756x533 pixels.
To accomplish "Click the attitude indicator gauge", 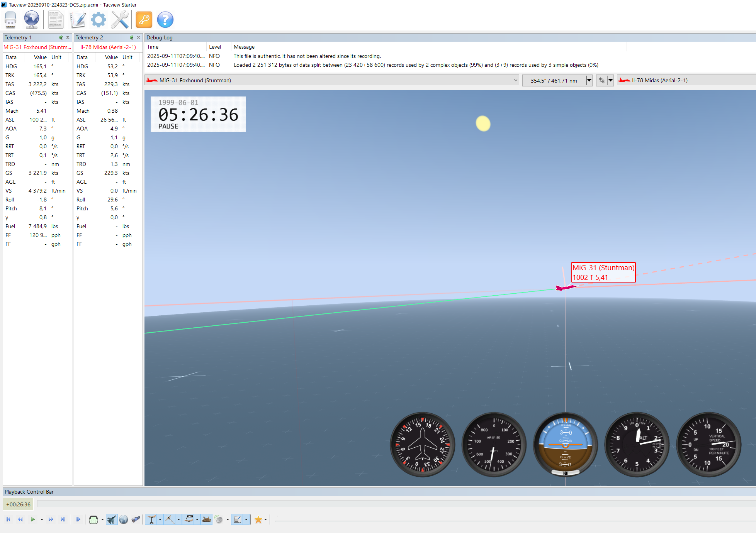I will [566, 445].
